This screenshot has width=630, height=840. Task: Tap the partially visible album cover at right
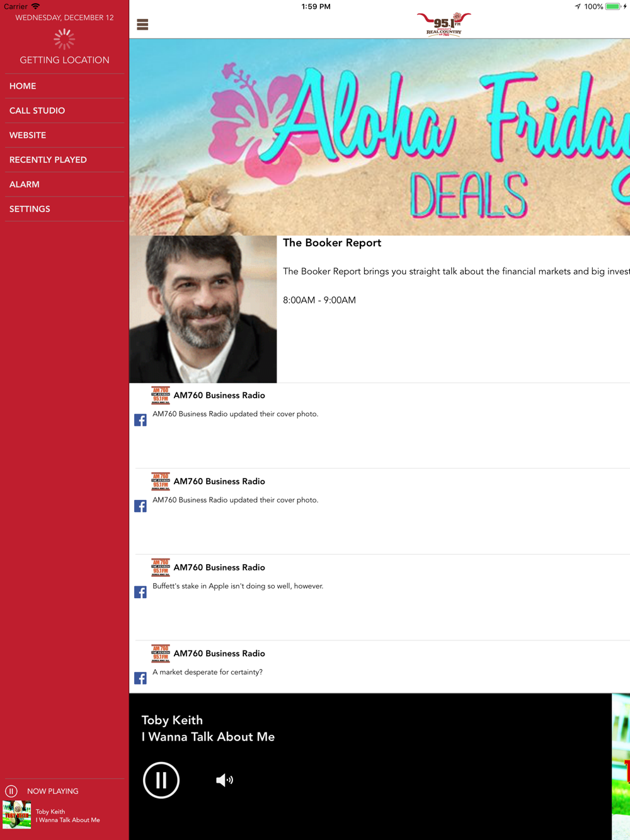pos(621,767)
